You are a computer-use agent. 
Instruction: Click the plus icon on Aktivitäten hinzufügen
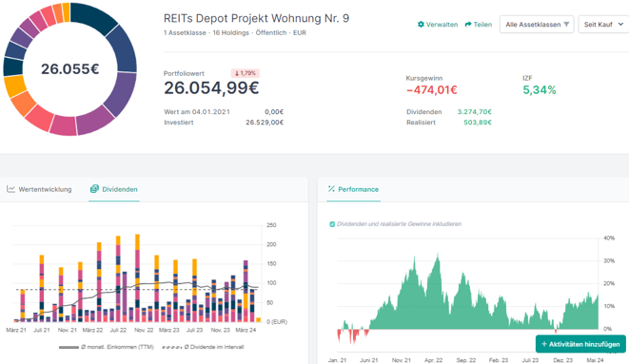click(x=544, y=344)
